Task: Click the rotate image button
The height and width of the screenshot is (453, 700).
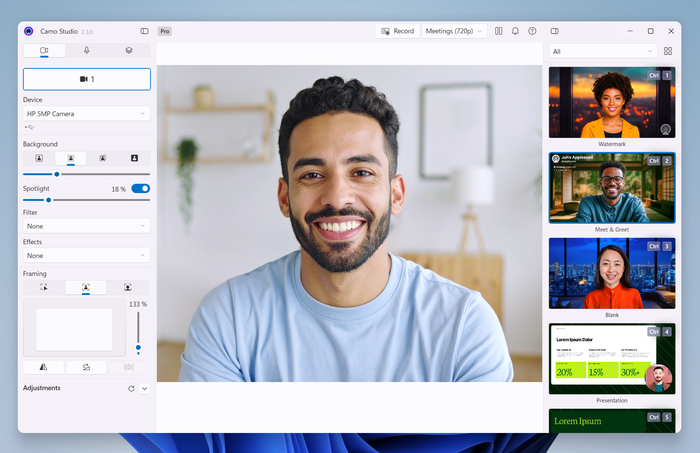Action: [x=86, y=367]
